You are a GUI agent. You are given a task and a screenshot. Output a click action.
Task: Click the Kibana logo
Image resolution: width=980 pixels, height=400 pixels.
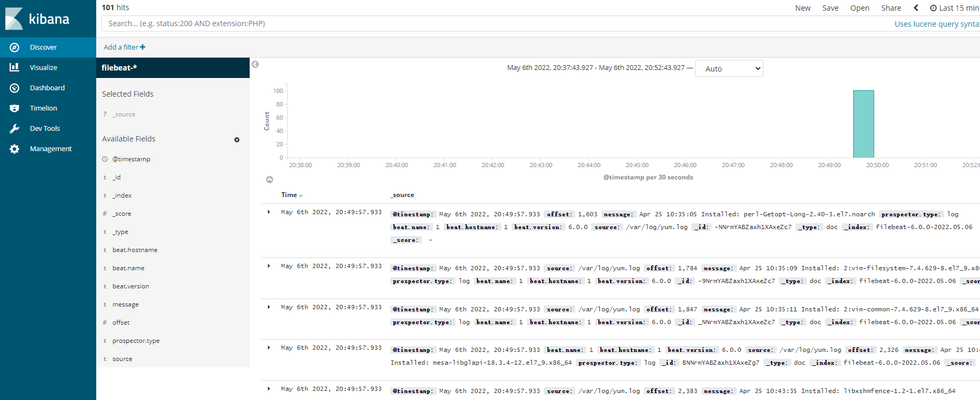(x=37, y=19)
